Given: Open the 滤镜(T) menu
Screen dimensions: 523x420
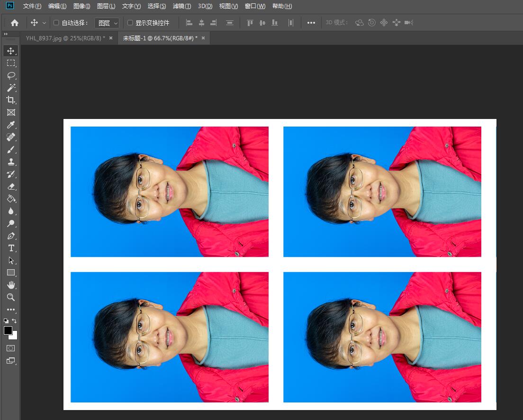Looking at the screenshot, I should click(182, 6).
